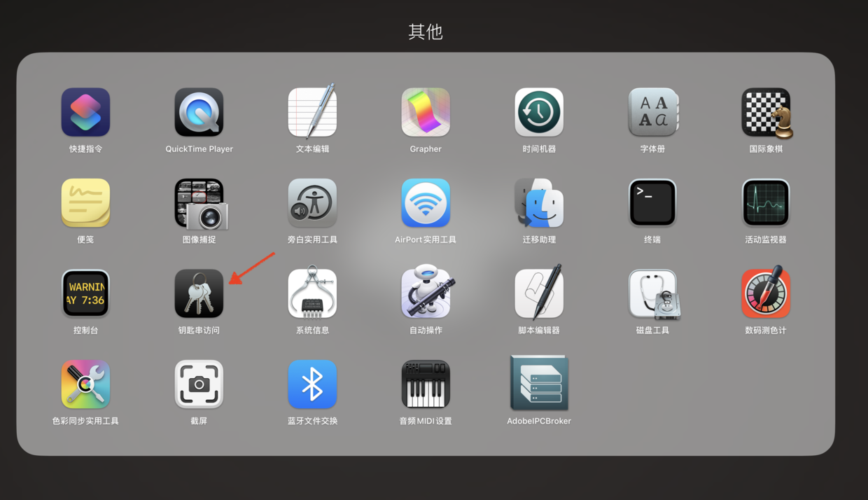
Task: Launch the Terminal (终端) app
Action: (652, 203)
